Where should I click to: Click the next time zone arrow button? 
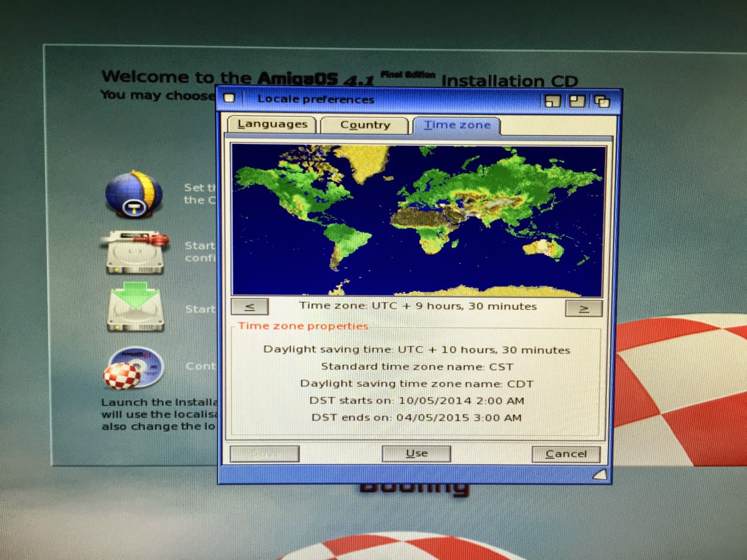pyautogui.click(x=584, y=308)
